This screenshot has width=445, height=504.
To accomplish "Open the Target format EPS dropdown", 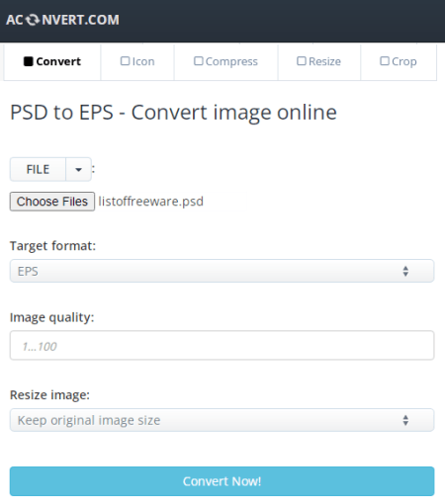I will point(222,271).
